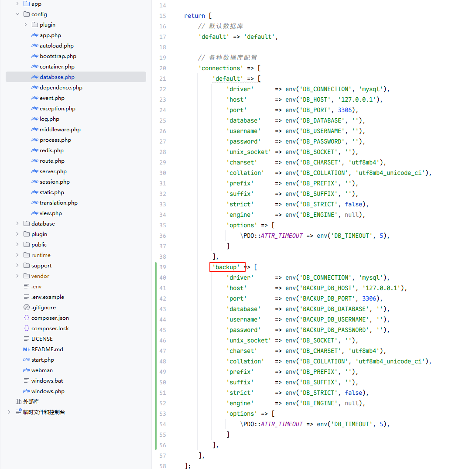476x469 pixels.
Task: Expand the public folder chevron
Action: pyautogui.click(x=17, y=245)
